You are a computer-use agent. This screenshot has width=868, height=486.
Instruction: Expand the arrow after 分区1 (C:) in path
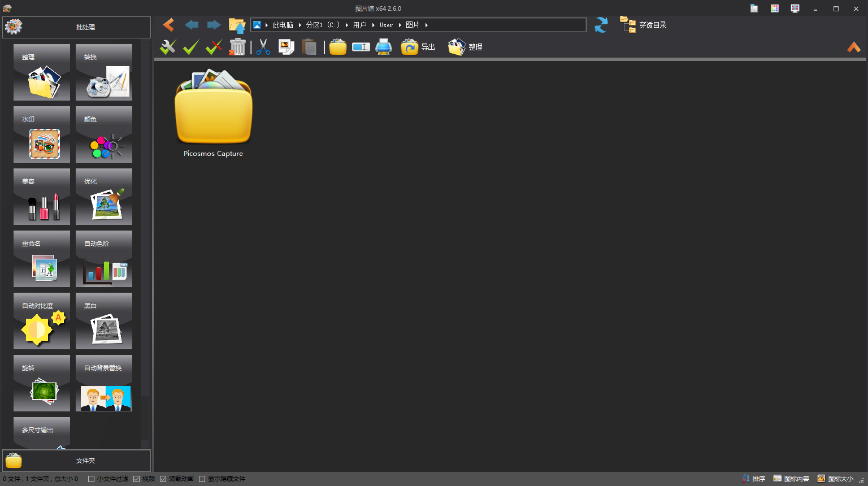tap(347, 25)
